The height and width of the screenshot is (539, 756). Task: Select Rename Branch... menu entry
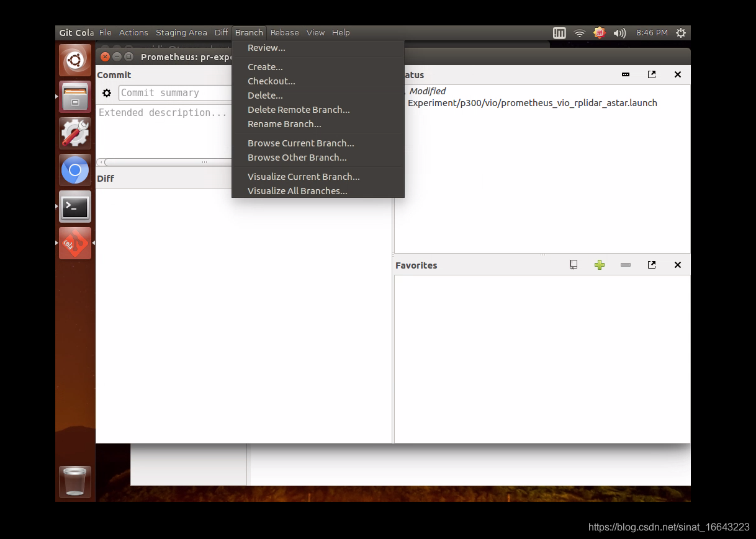click(x=318, y=124)
